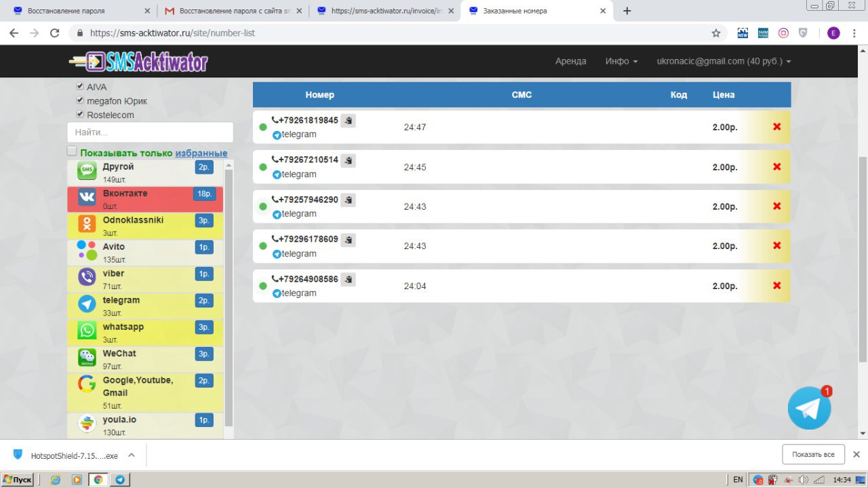Open the Аренда menu item

(x=571, y=61)
